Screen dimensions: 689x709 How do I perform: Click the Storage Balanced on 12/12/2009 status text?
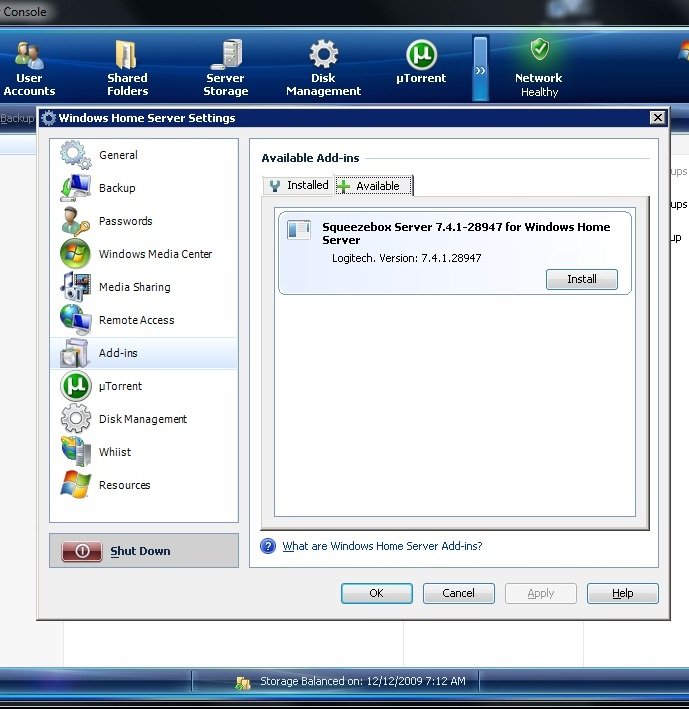tap(363, 681)
